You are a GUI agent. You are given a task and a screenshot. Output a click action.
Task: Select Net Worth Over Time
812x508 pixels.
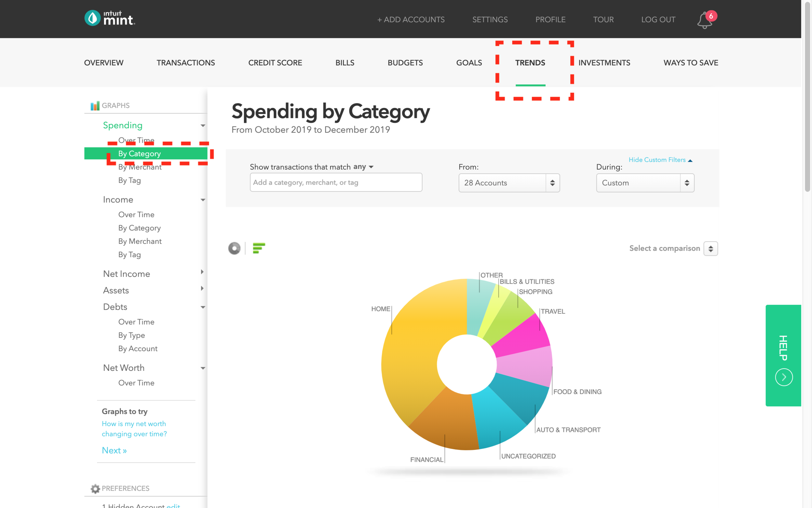click(136, 382)
